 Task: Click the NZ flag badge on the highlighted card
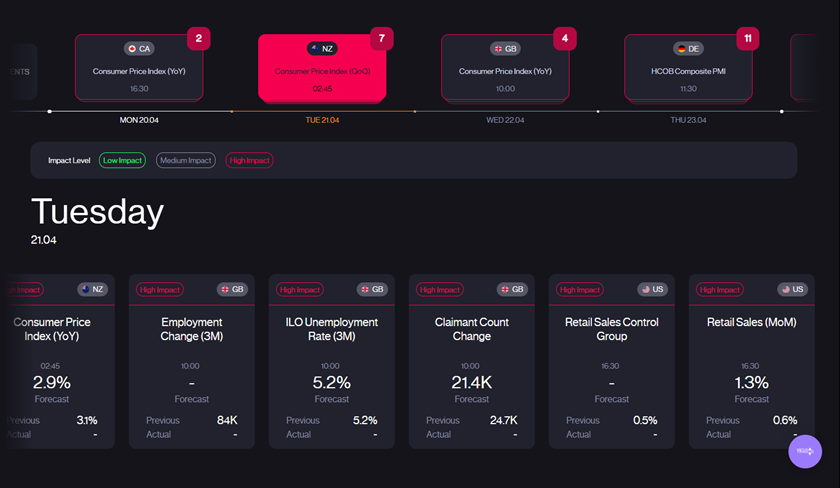[x=322, y=48]
